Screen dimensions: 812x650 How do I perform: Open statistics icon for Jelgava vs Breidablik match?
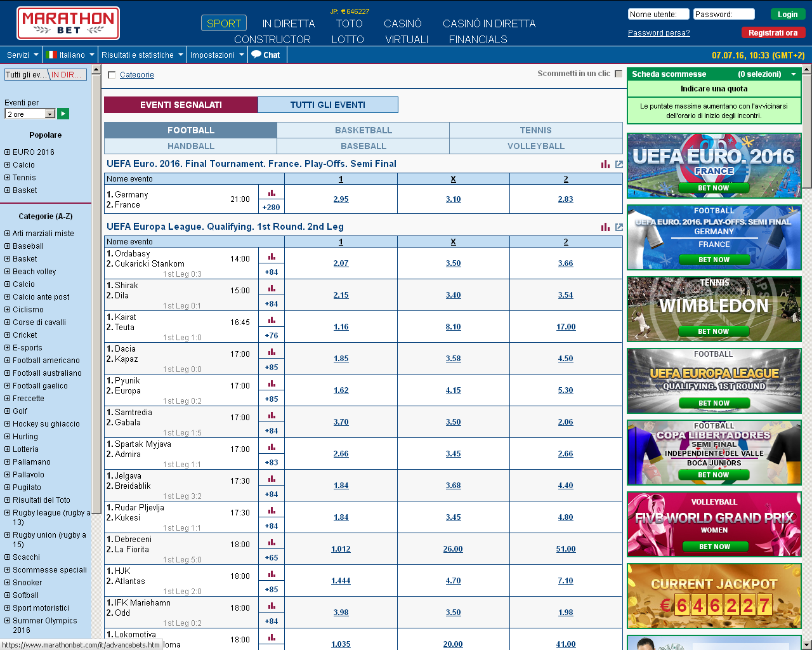272,479
